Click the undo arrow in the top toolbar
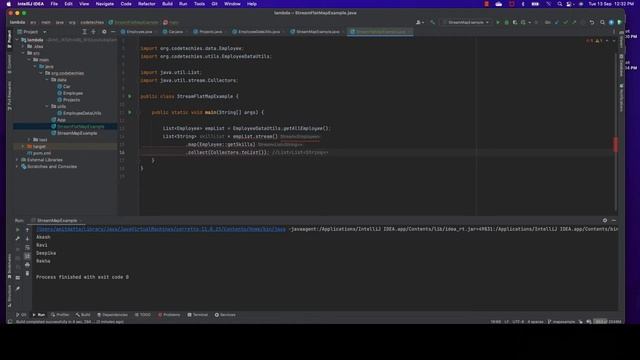This screenshot has width=640, height=360. tap(592, 22)
